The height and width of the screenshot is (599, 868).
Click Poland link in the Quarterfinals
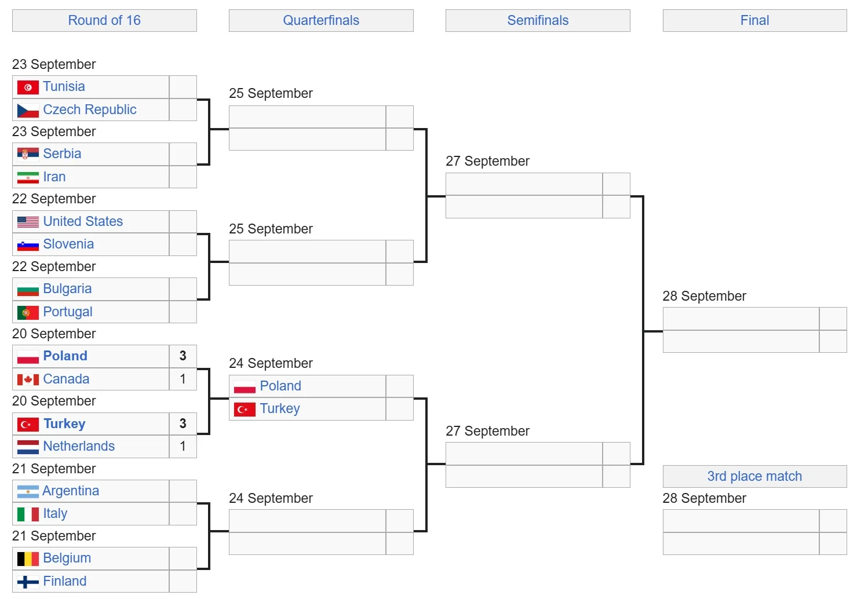coord(280,386)
